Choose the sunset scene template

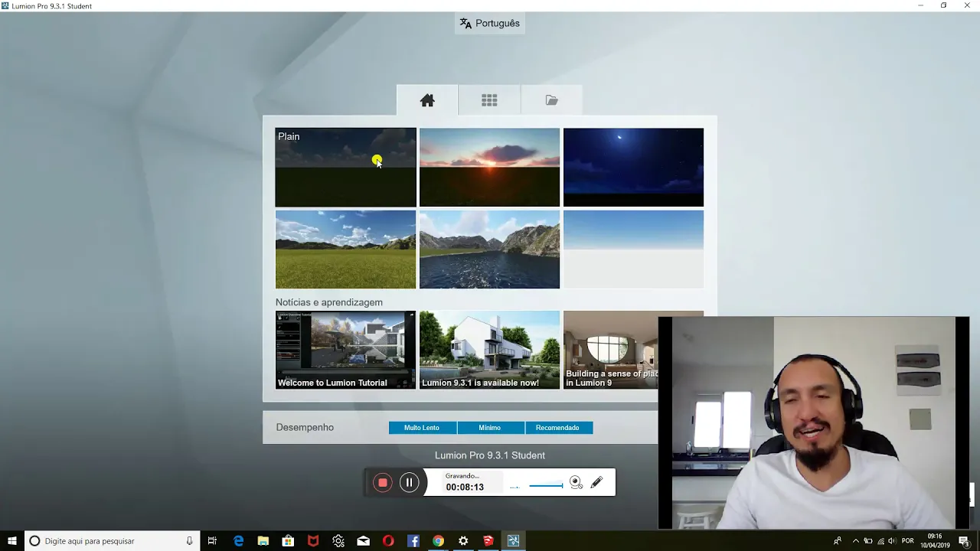(489, 167)
